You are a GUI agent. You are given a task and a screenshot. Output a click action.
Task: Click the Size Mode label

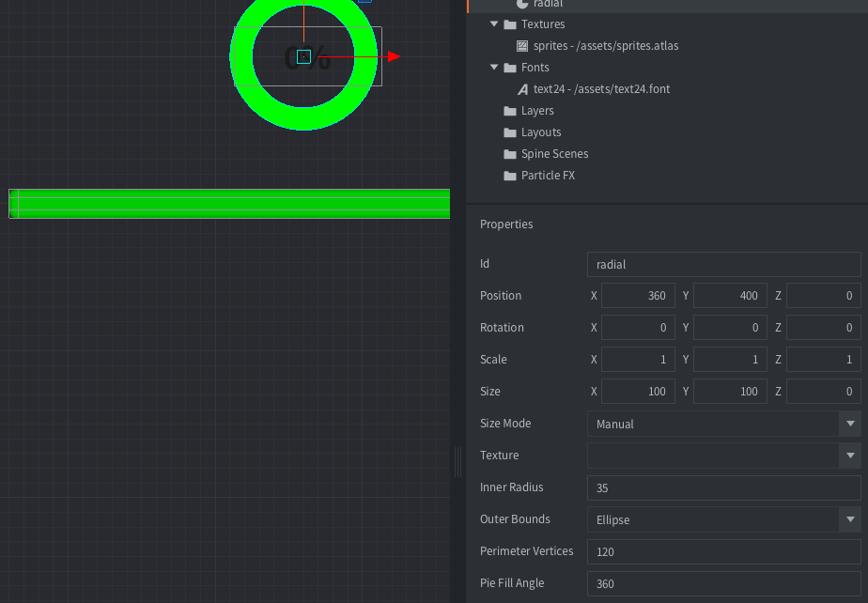pos(505,424)
